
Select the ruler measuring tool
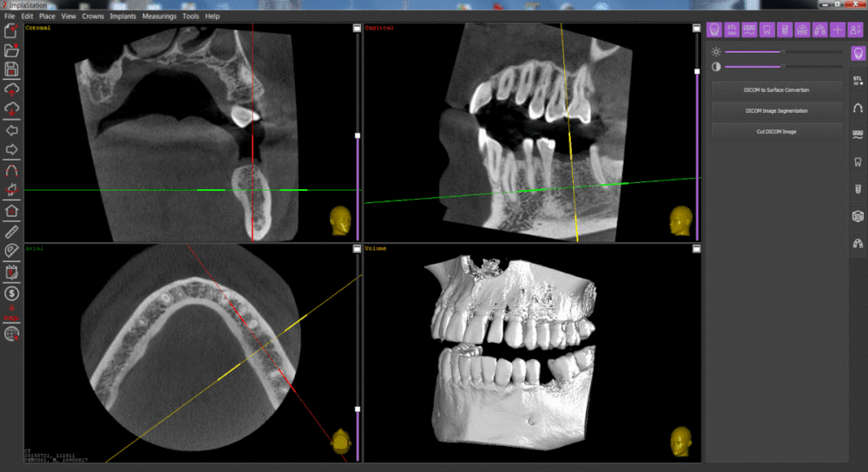pos(11,232)
